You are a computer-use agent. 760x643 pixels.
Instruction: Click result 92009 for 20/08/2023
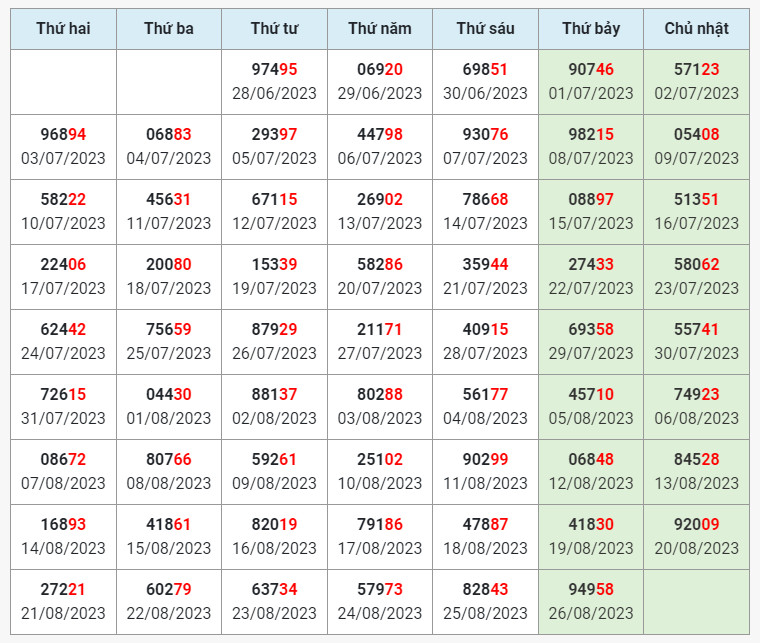697,537
